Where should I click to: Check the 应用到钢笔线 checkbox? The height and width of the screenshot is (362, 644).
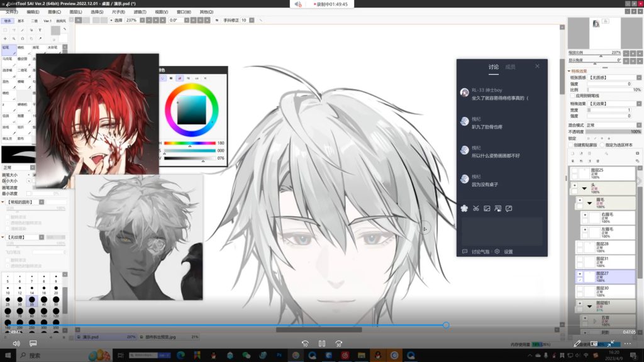572,96
